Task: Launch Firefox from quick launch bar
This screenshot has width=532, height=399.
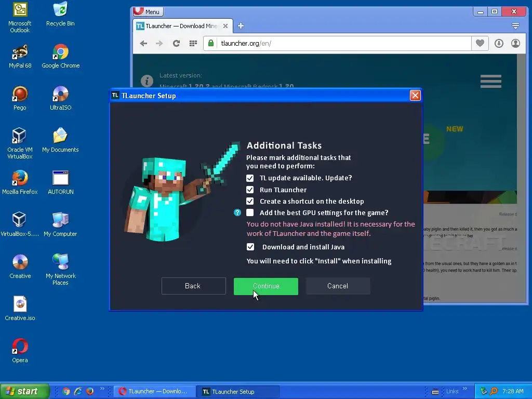Action: click(x=90, y=391)
